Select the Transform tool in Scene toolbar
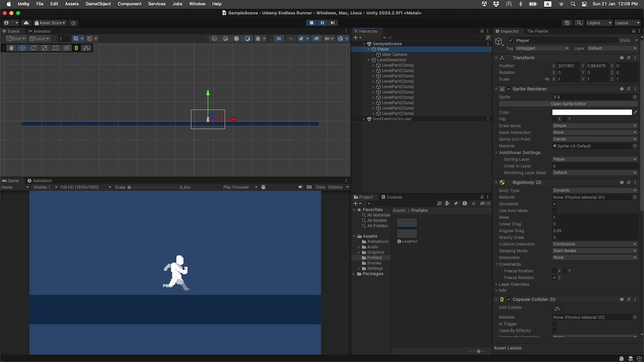Screen dimensions: 644x362 coord(66,48)
